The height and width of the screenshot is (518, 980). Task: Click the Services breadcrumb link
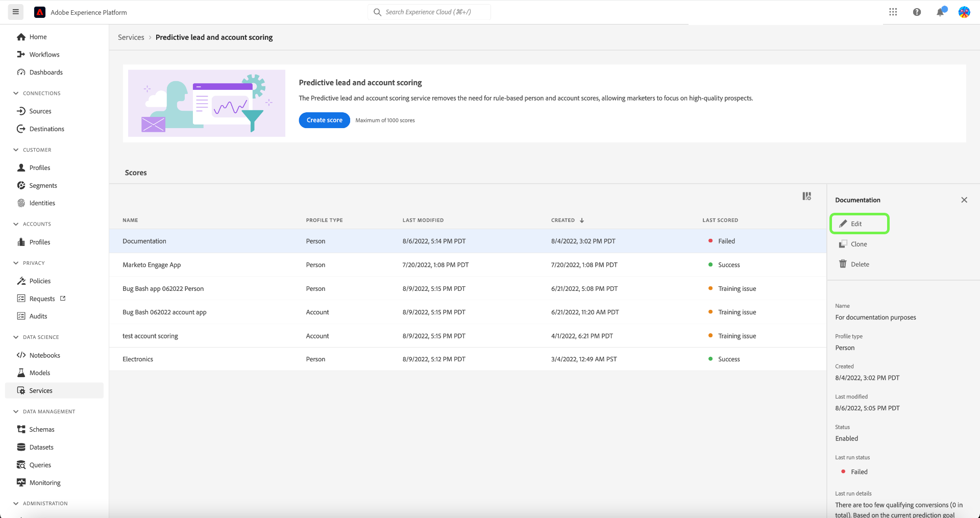click(x=131, y=37)
